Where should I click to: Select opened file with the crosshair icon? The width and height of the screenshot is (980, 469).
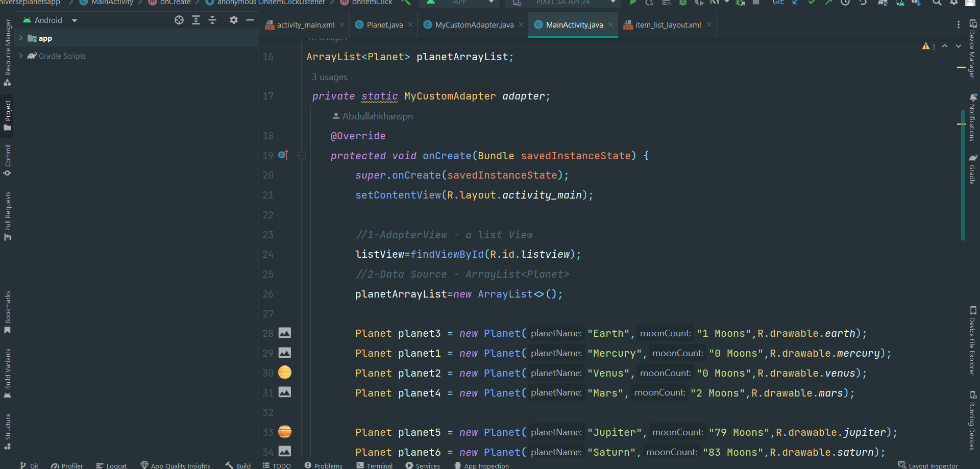coord(179,20)
